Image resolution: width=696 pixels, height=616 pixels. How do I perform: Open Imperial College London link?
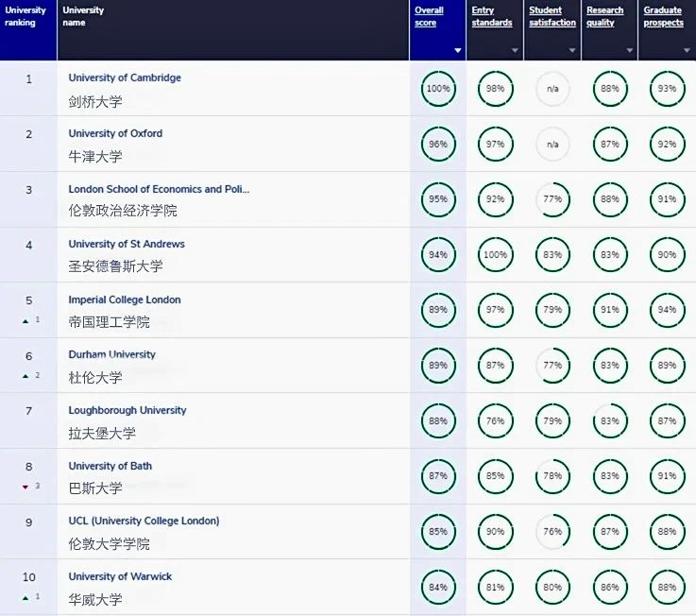point(125,299)
